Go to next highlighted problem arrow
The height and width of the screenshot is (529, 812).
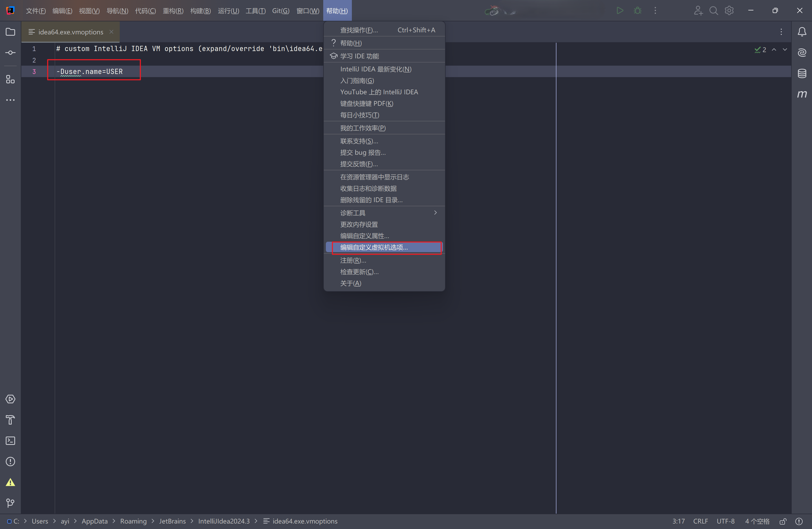click(x=785, y=50)
